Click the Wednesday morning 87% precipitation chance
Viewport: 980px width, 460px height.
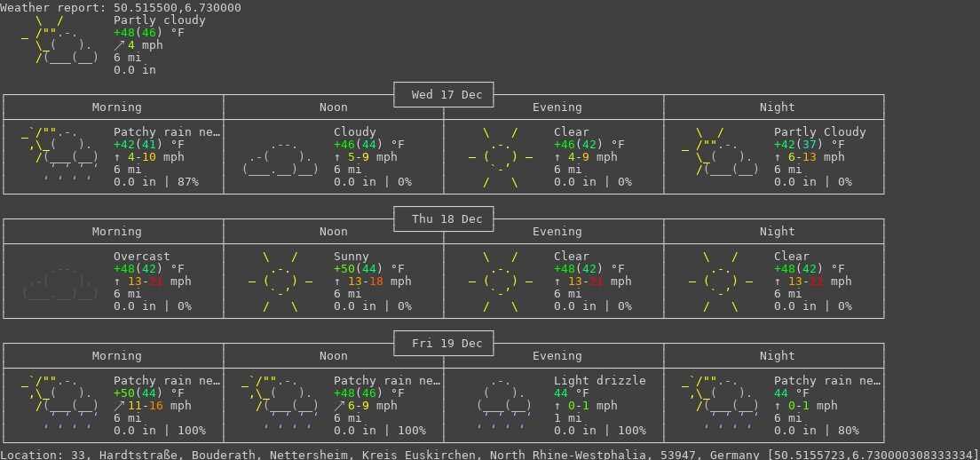point(185,182)
